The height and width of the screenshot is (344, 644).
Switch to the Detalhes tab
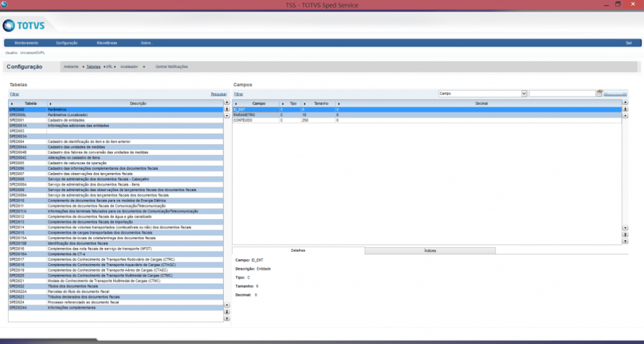click(x=298, y=250)
